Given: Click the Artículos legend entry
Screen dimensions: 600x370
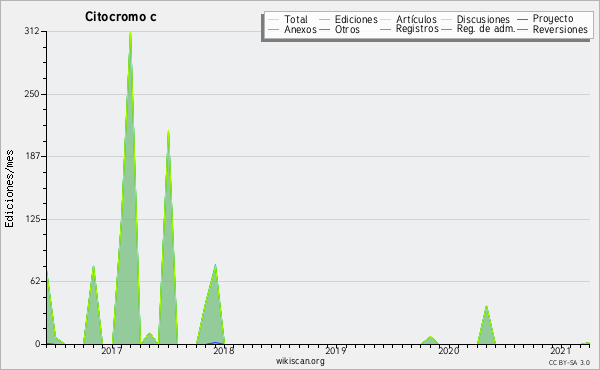Looking at the screenshot, I should (x=408, y=19).
